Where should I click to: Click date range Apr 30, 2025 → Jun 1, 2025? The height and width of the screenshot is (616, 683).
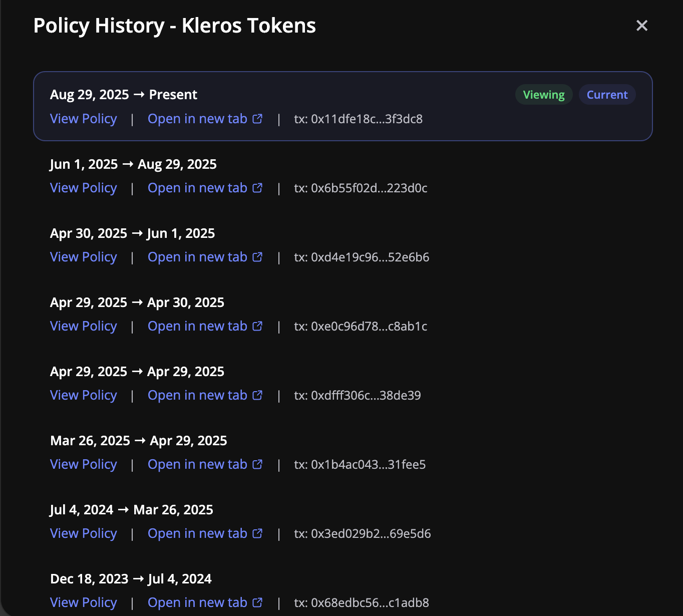(x=132, y=233)
